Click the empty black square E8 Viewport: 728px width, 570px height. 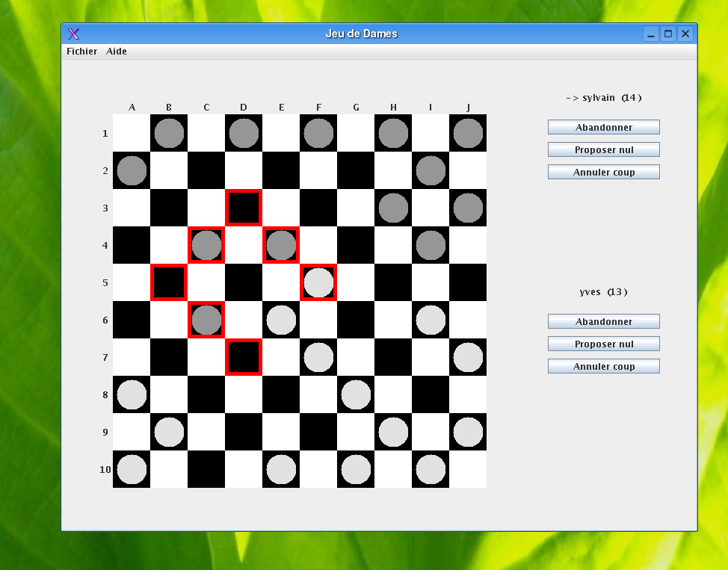(281, 394)
